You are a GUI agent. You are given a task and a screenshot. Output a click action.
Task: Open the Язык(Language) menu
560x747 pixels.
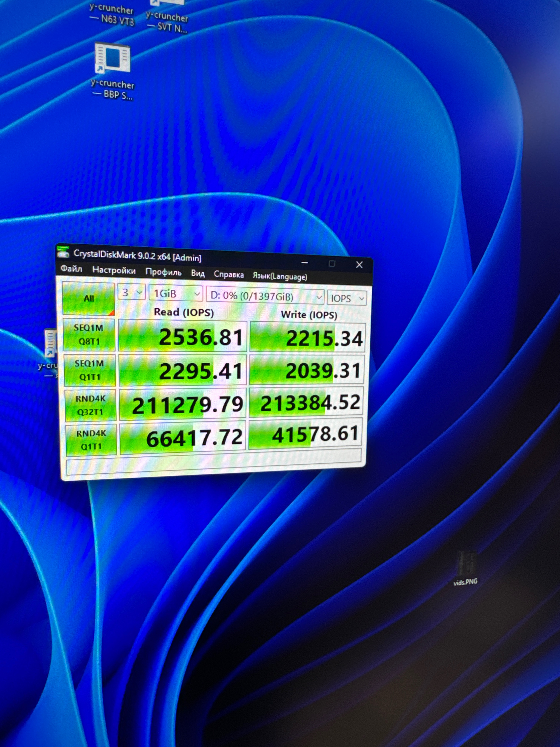point(280,277)
